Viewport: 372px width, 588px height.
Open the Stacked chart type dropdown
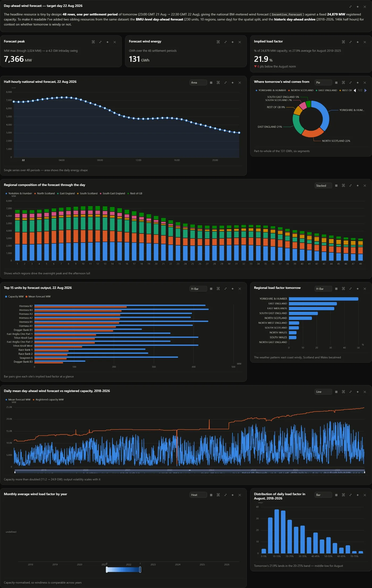coord(323,186)
